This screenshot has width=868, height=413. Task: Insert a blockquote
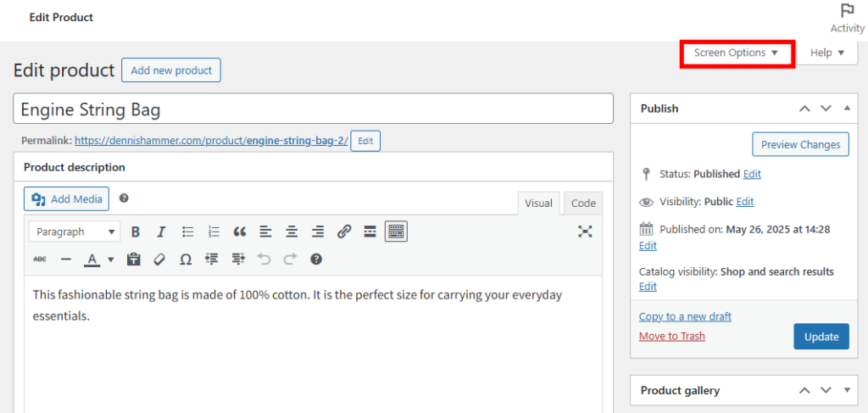(240, 232)
